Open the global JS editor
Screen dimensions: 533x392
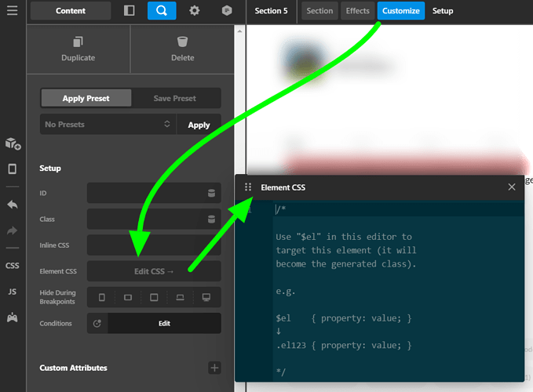point(13,292)
